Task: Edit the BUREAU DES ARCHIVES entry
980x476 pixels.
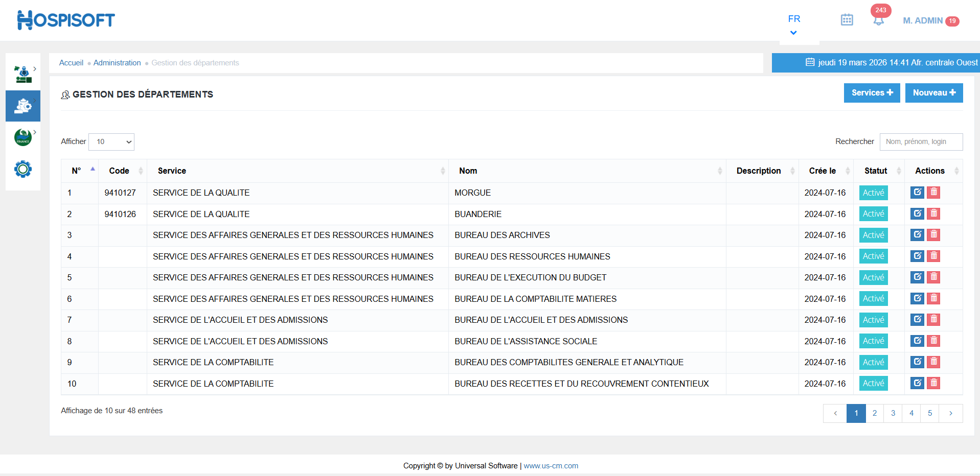Action: [917, 235]
